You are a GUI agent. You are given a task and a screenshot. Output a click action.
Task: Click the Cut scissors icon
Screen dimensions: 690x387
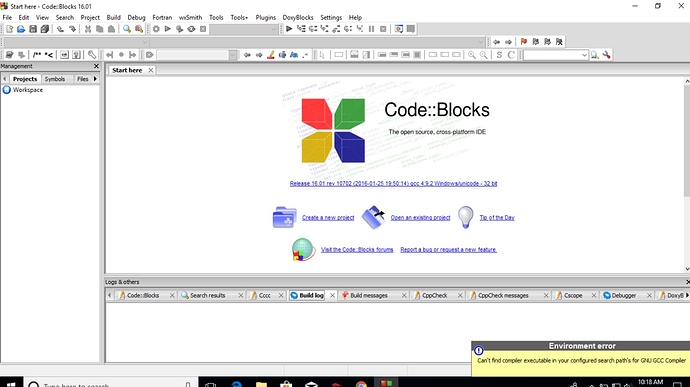(88, 29)
